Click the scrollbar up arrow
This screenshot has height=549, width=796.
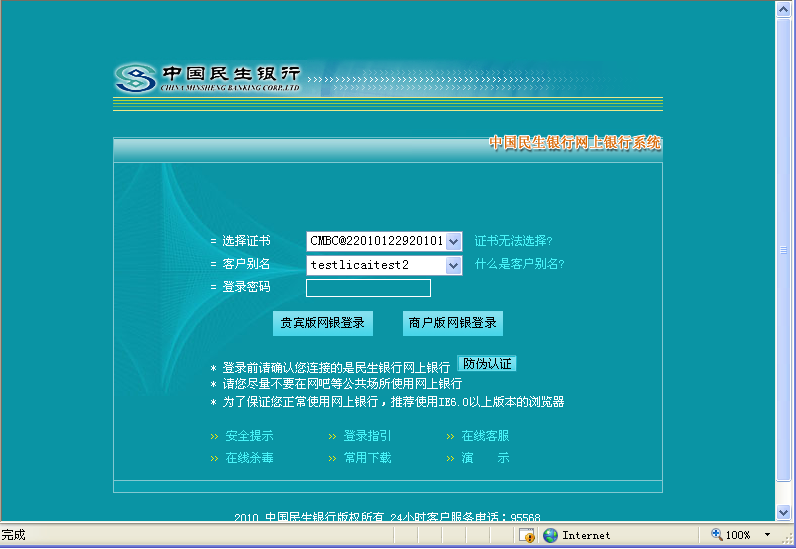[x=783, y=10]
